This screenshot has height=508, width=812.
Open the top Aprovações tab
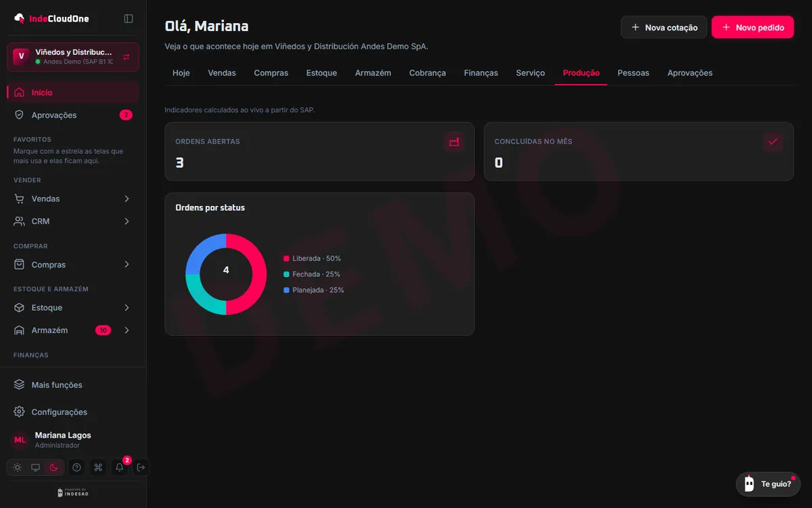[690, 73]
